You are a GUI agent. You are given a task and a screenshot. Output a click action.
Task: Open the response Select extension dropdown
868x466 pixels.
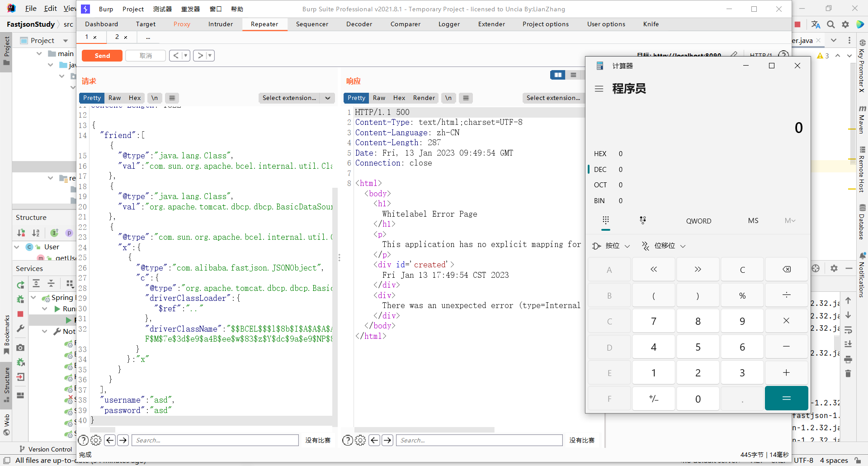tap(553, 98)
